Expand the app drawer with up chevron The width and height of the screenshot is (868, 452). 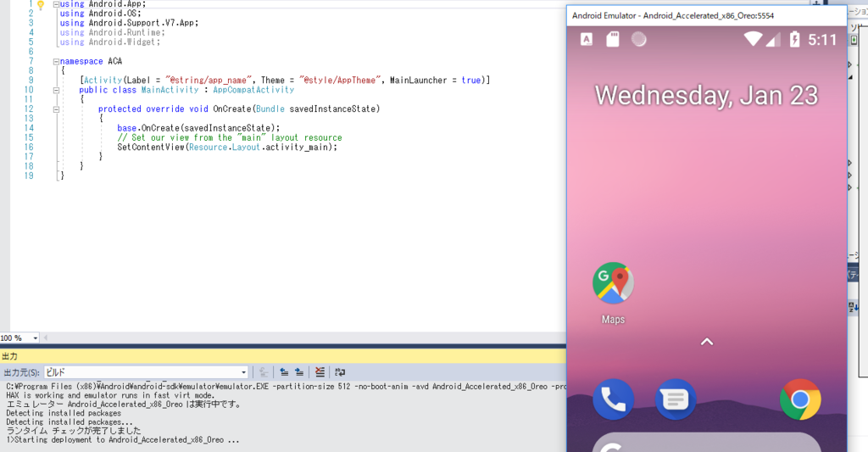[707, 342]
